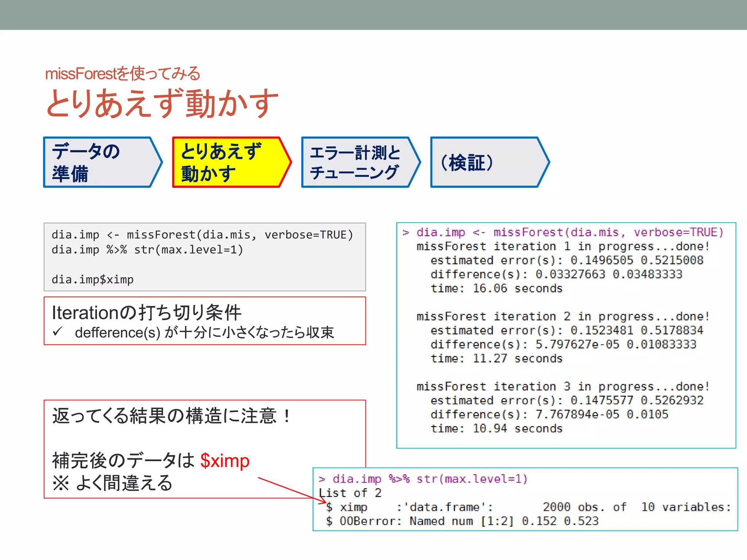
Task: Click the checkmark bullet beside defference(s)
Action: [x=58, y=332]
